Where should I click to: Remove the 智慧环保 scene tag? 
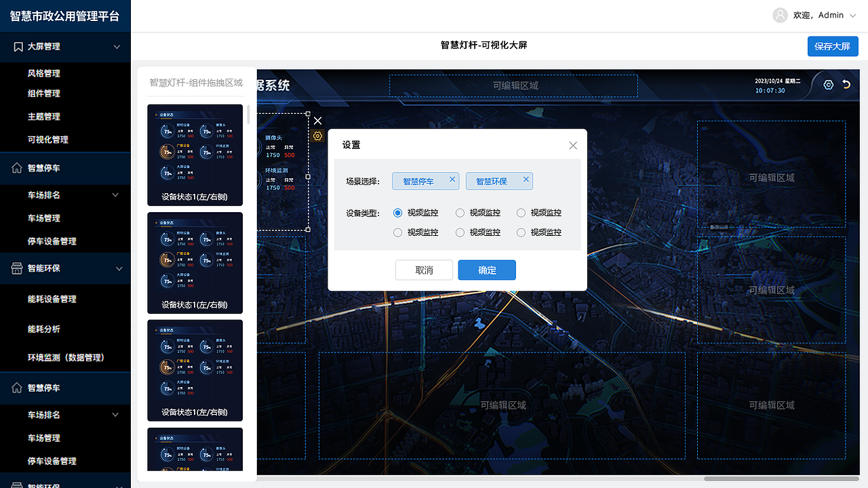[x=526, y=180]
